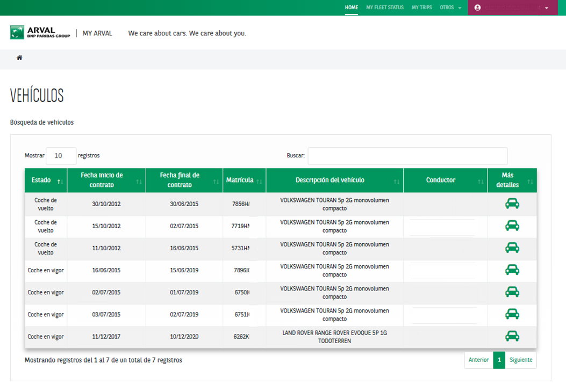Screen dimensions: 566x392
Task: Expand the OTROS navigation dropdown
Action: tap(450, 8)
